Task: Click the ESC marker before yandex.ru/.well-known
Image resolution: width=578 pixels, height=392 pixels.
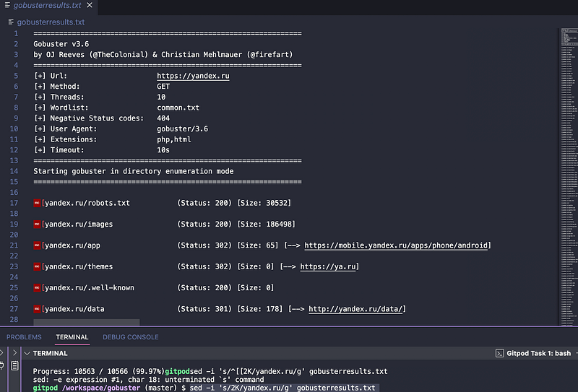Action: coord(37,288)
